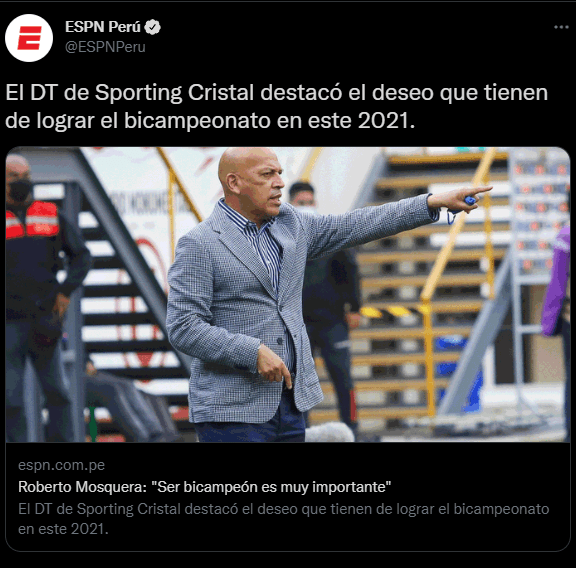The image size is (576, 568).
Task: Open the ESPN Perú display name
Action: point(103,27)
